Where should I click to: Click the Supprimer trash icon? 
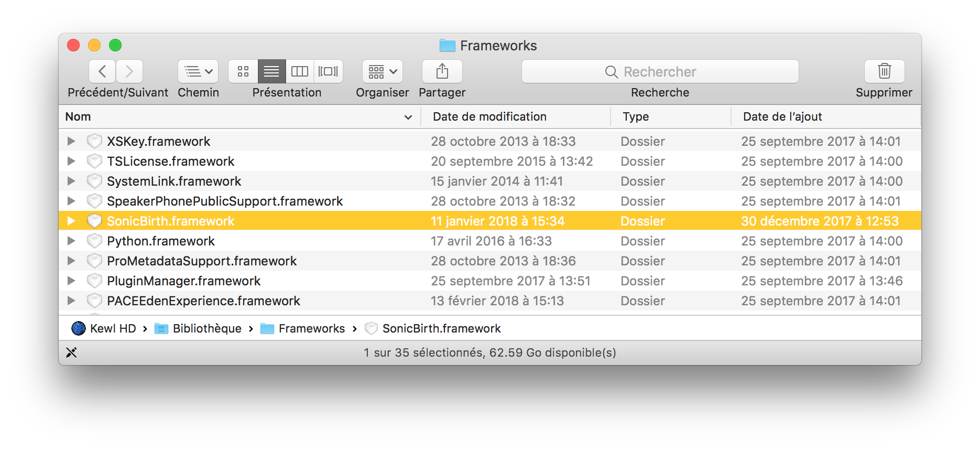pos(884,71)
